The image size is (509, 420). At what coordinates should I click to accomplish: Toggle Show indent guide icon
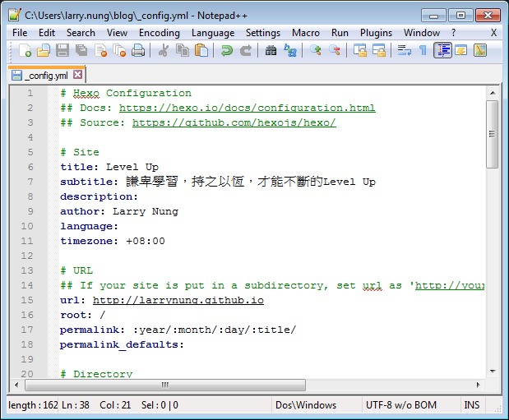point(442,51)
